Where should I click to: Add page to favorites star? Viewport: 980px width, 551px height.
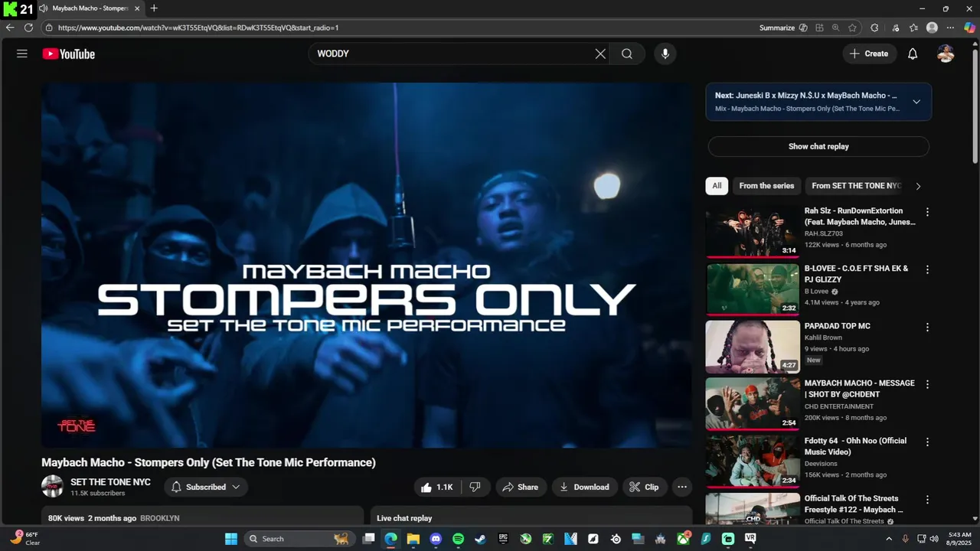852,28
